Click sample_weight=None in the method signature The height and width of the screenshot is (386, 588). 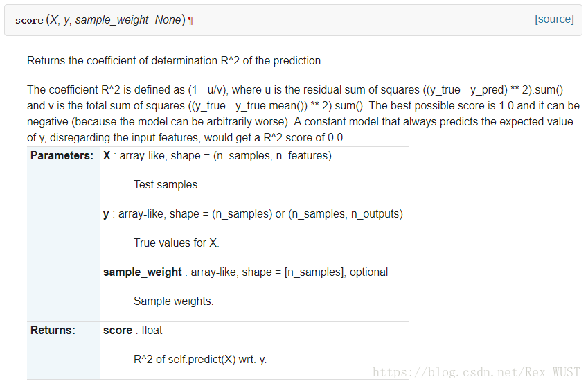pos(128,20)
